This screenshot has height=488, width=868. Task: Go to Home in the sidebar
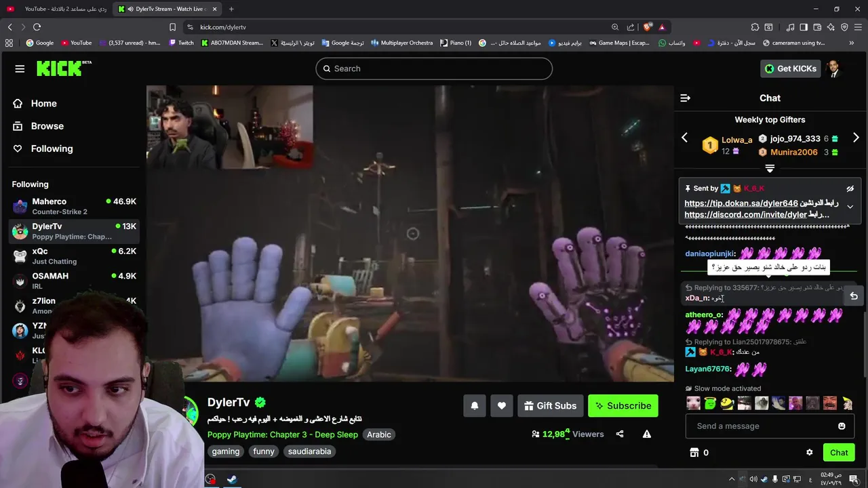pyautogui.click(x=43, y=104)
